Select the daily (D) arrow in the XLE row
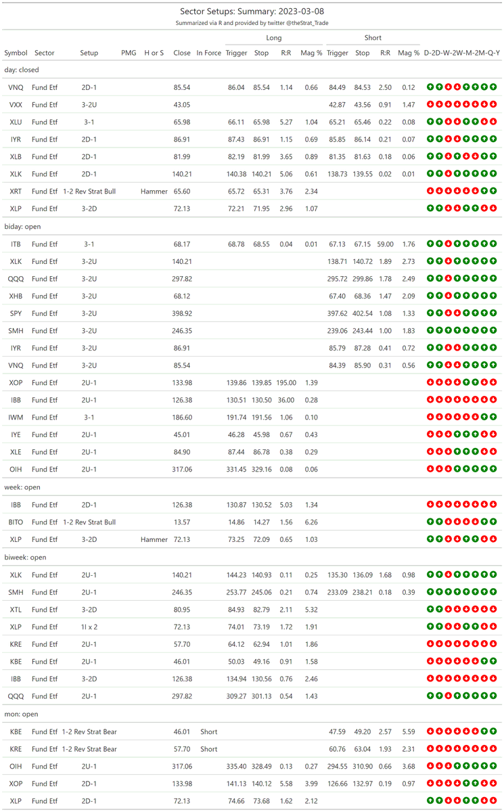 coord(430,452)
